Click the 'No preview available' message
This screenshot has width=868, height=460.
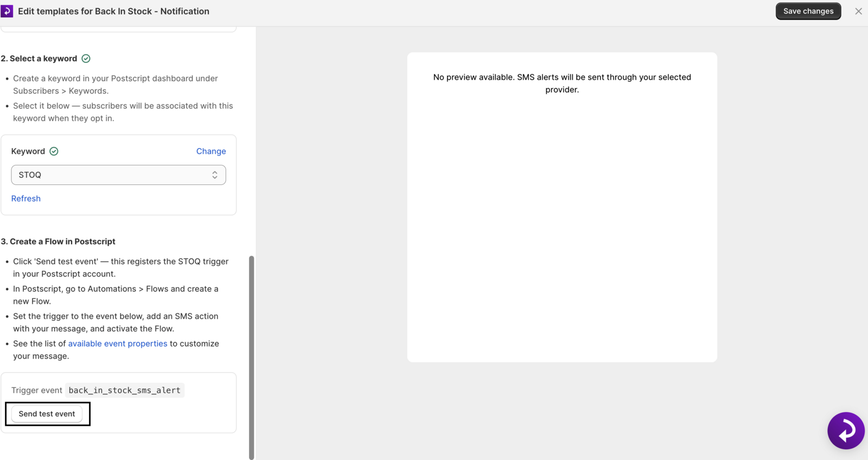(562, 84)
